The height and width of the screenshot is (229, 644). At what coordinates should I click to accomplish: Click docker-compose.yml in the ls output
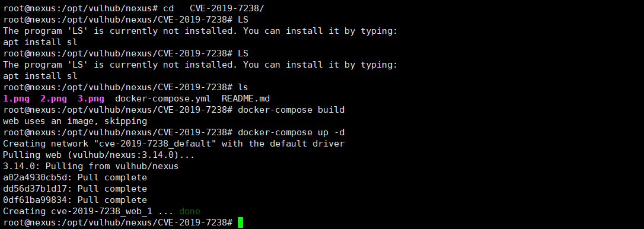(x=163, y=98)
